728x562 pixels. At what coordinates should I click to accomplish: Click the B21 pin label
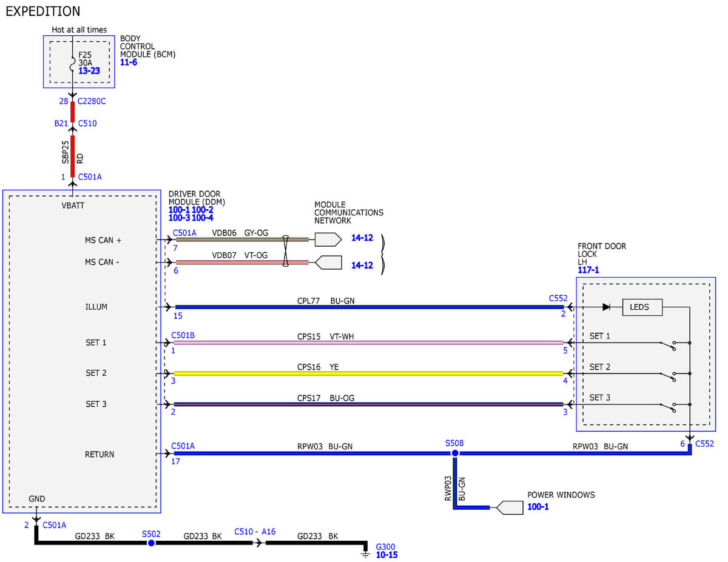(x=61, y=123)
